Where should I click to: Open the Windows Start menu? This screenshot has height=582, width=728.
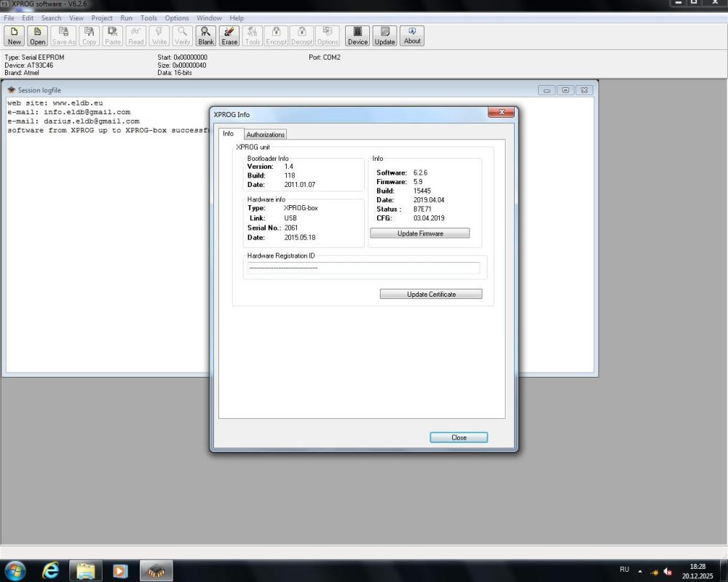click(x=15, y=570)
